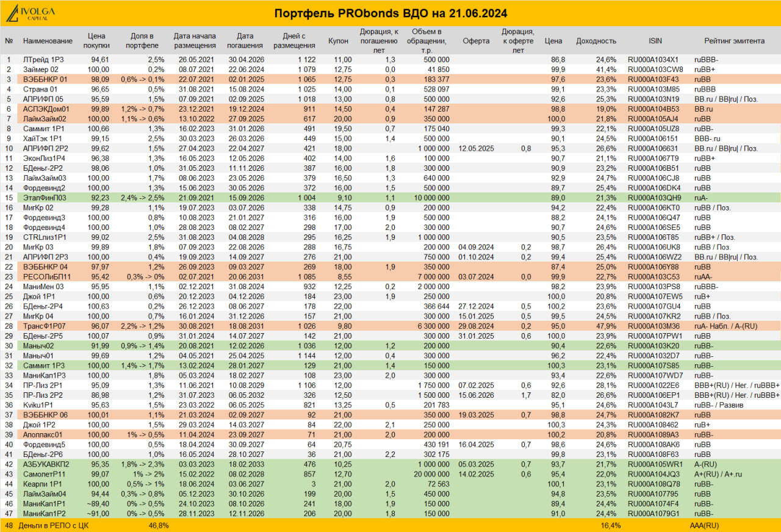
Task: Select the 'ЭконЛиз1Р4' bond name
Action: 45,158
